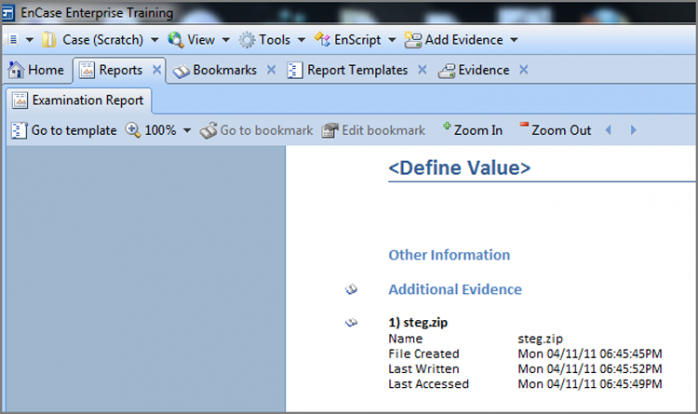Click the <Define Value> report heading
The width and height of the screenshot is (698, 414).
pyautogui.click(x=459, y=168)
